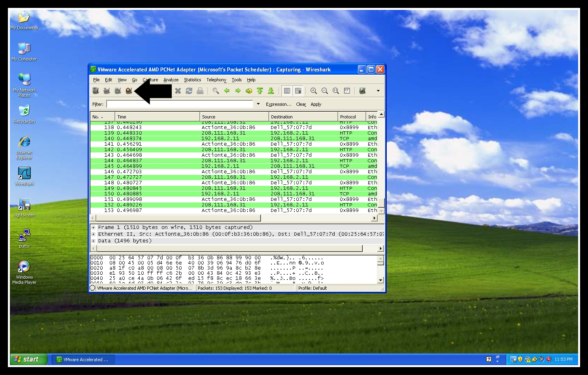Open the Analyze menu
Screen dimensions: 588x375
point(171,80)
